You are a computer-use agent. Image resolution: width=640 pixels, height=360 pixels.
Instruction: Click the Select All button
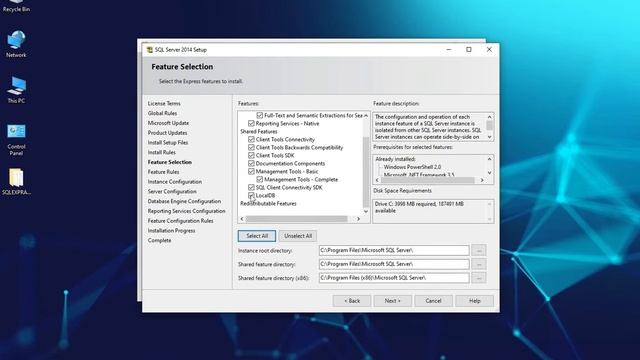[257, 236]
